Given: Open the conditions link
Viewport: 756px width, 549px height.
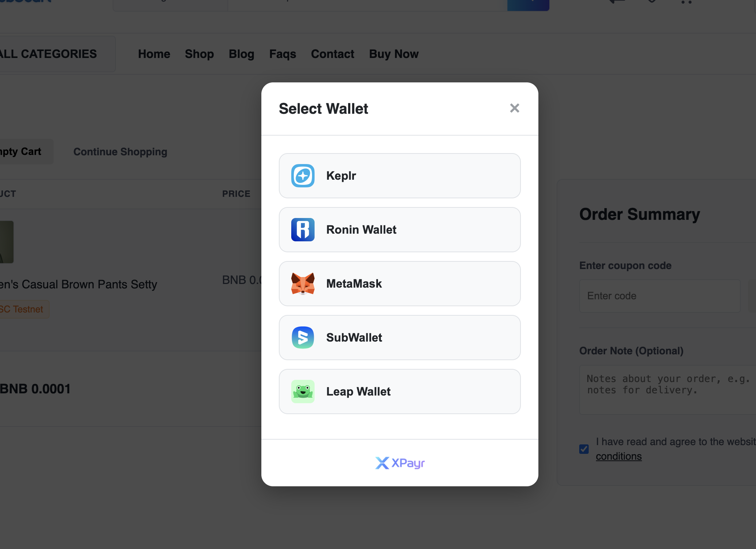Looking at the screenshot, I should [x=619, y=456].
